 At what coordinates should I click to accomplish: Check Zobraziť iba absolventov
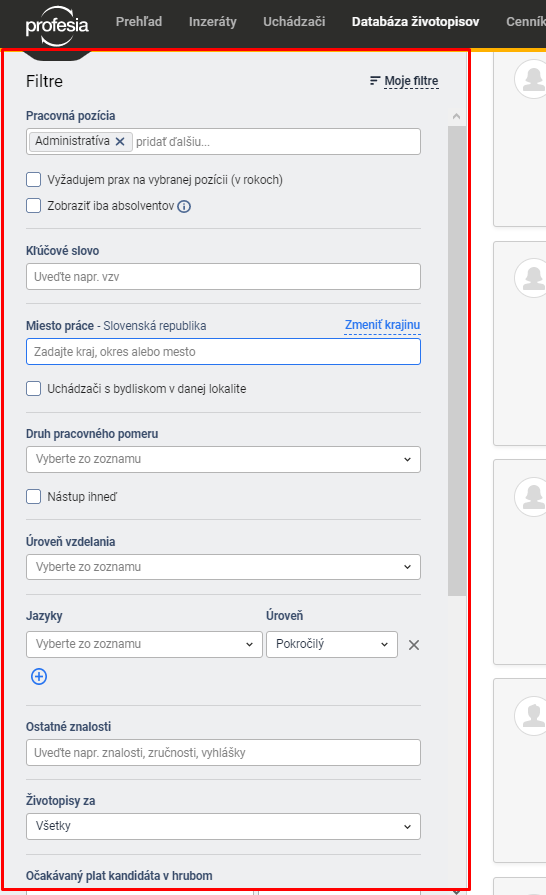click(34, 205)
